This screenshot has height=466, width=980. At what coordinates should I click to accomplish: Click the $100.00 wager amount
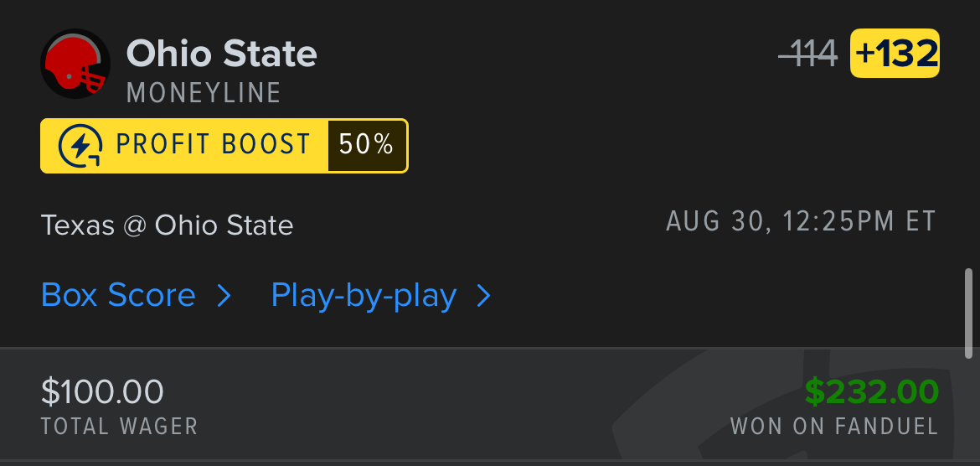pyautogui.click(x=102, y=391)
